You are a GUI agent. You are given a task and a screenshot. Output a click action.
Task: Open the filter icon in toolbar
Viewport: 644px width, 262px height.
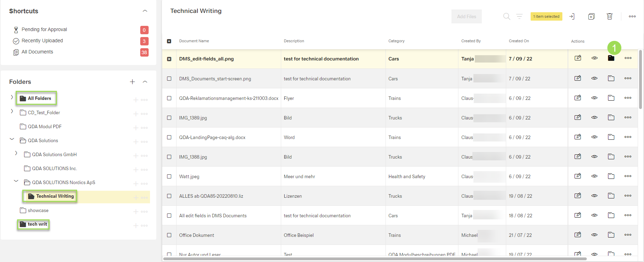pyautogui.click(x=519, y=16)
